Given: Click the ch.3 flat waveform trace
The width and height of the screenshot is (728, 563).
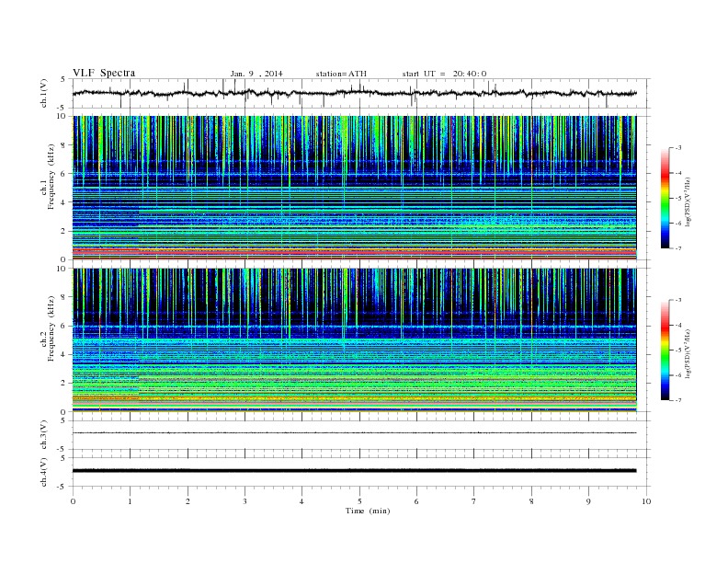Looking at the screenshot, I should pyautogui.click(x=354, y=433).
